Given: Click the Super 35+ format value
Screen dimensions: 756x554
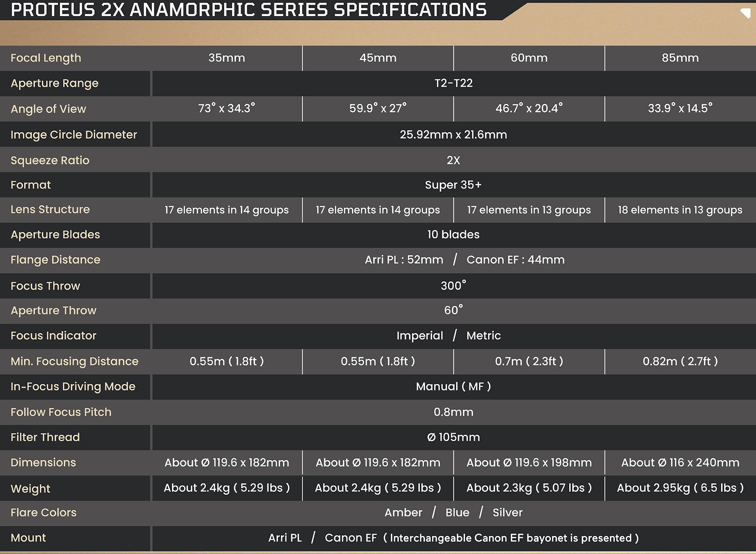Looking at the screenshot, I should click(x=453, y=185).
